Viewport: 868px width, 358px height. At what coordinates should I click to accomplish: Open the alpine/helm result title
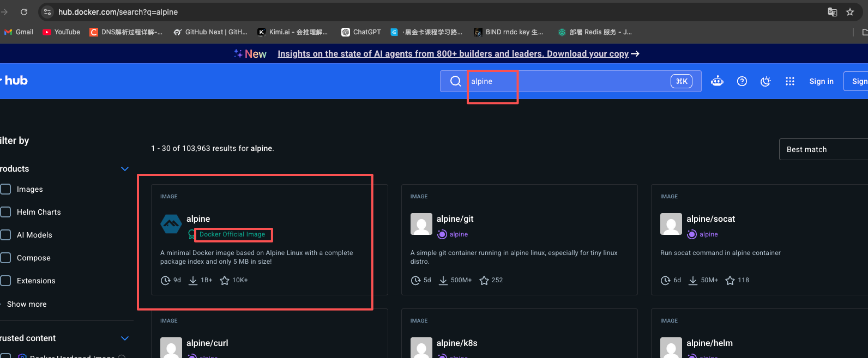pyautogui.click(x=709, y=343)
